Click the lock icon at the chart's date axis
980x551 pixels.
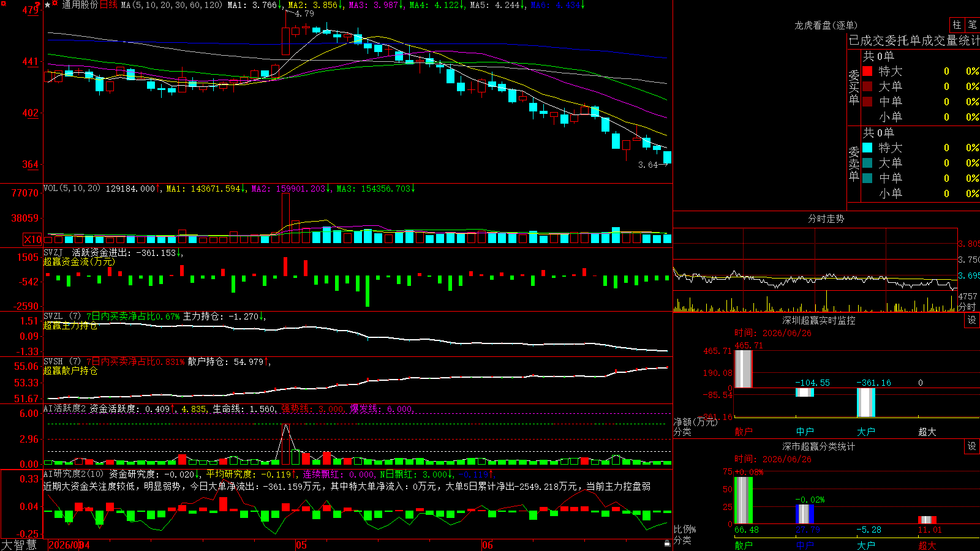pos(668,544)
